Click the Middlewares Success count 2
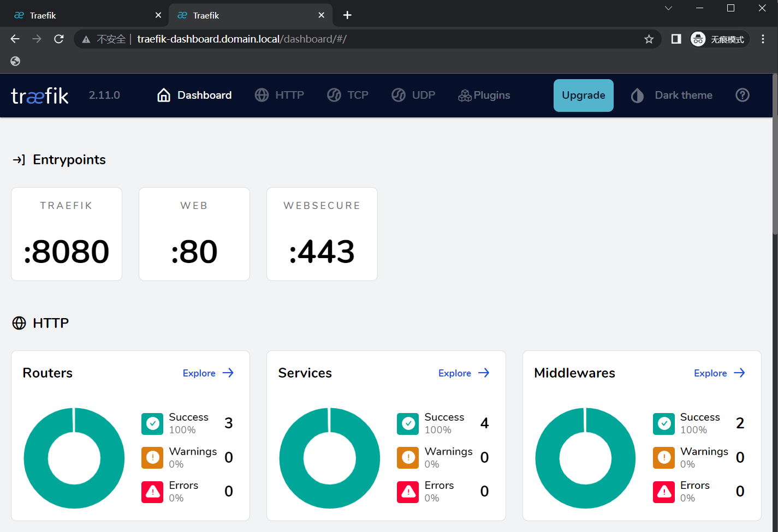This screenshot has width=778, height=532. pos(740,423)
